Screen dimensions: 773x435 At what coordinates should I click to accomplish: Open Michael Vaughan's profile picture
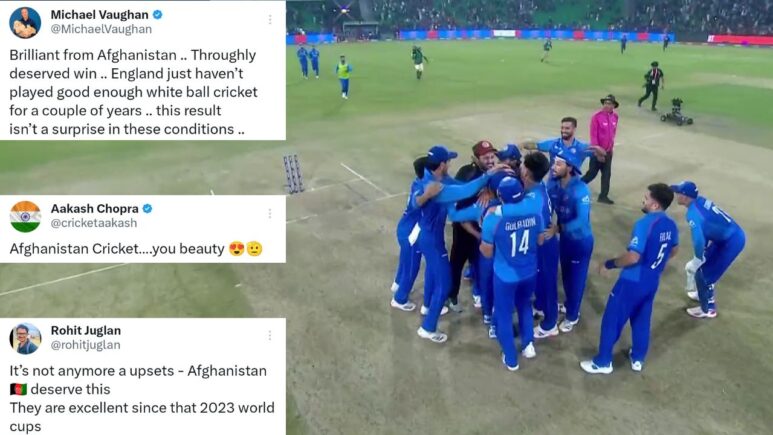(25, 23)
